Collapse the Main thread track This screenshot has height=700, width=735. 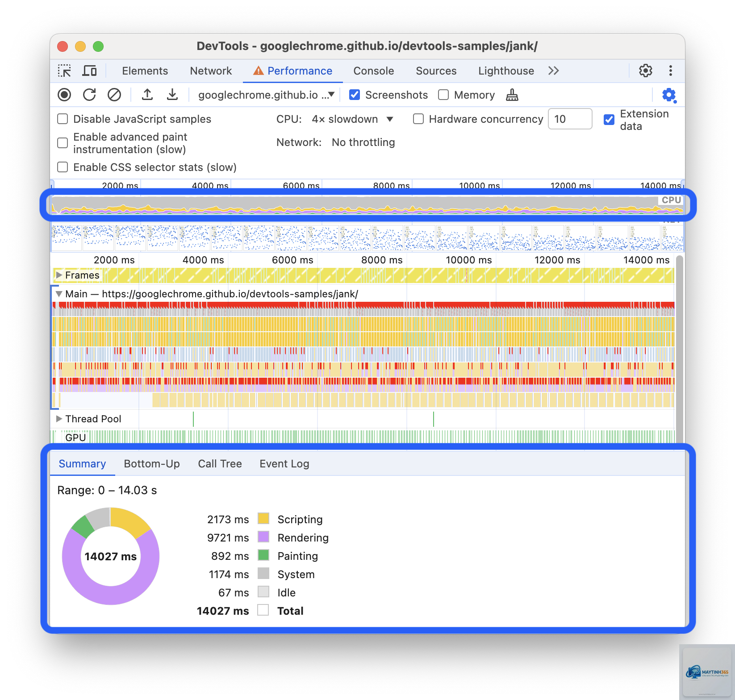click(59, 294)
